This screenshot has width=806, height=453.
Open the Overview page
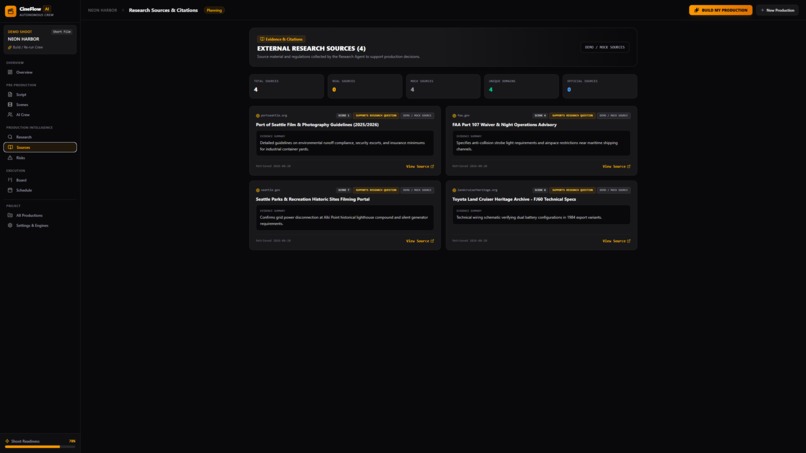40,72
